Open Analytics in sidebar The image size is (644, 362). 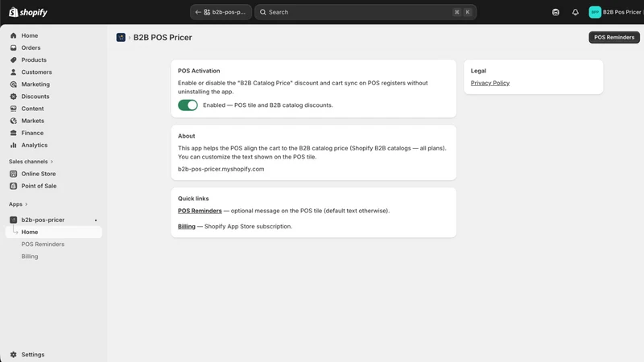(x=54, y=146)
